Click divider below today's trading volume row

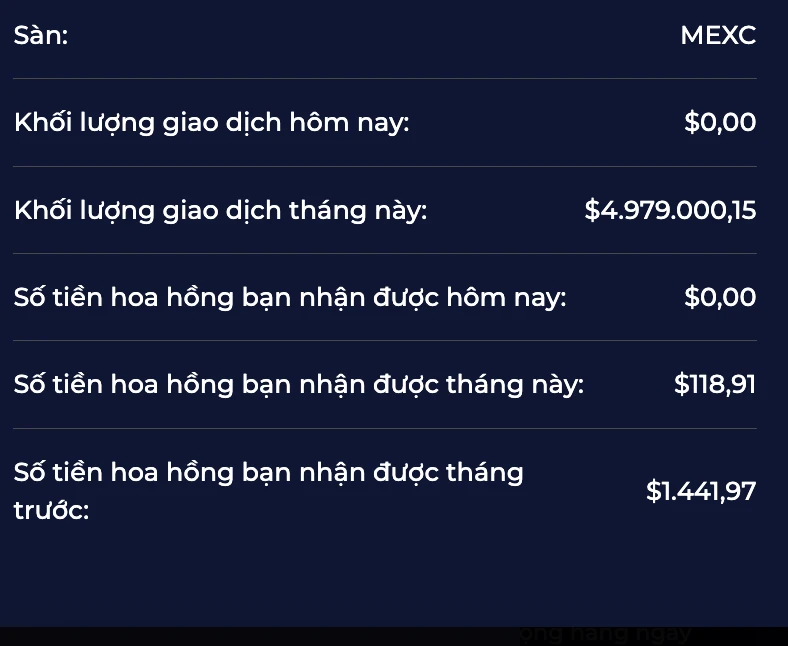[x=385, y=166]
